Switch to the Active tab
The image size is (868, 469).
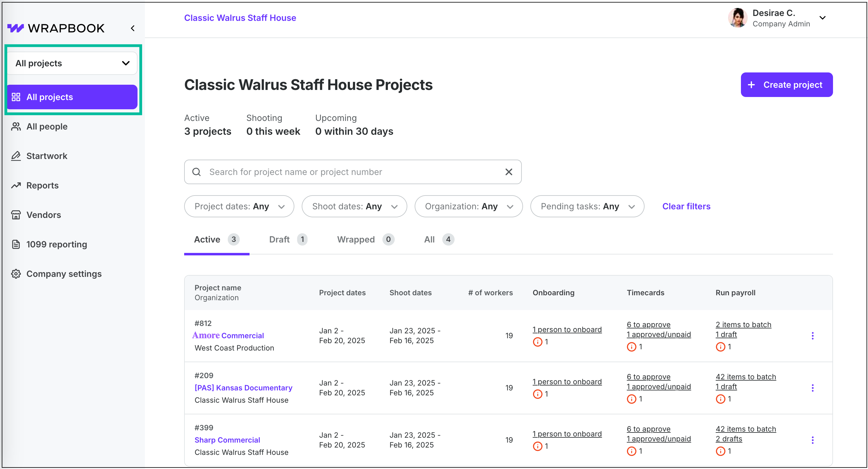click(x=217, y=239)
